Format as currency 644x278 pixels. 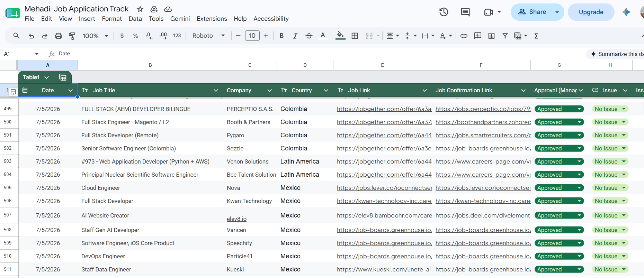(122, 36)
